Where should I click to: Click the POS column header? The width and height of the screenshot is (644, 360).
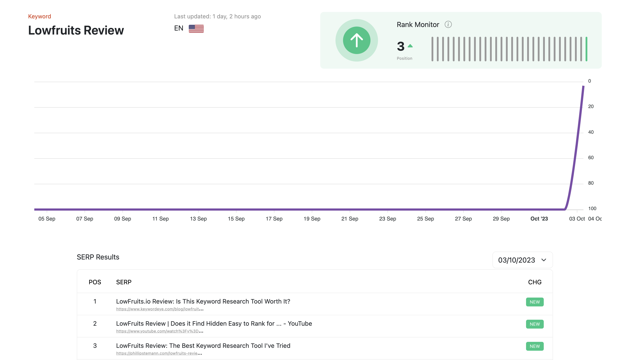tap(95, 282)
